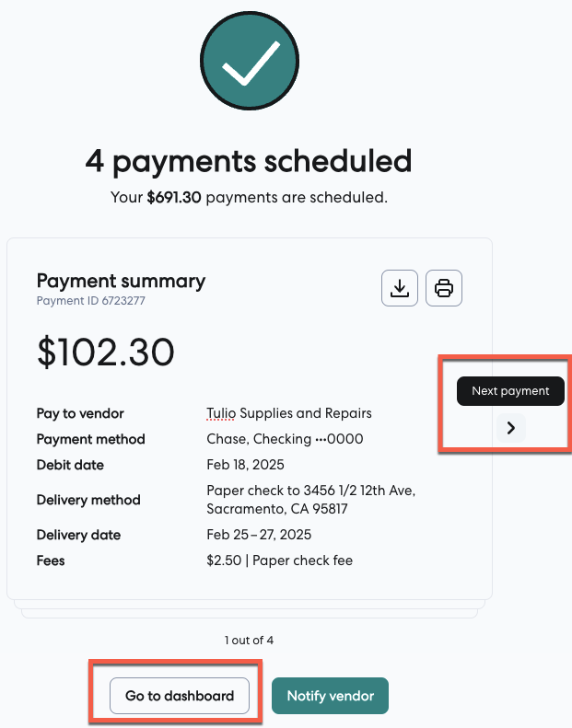The image size is (572, 728).
Task: Click the Feb 25–27, 2025 delivery date
Action: [x=261, y=535]
